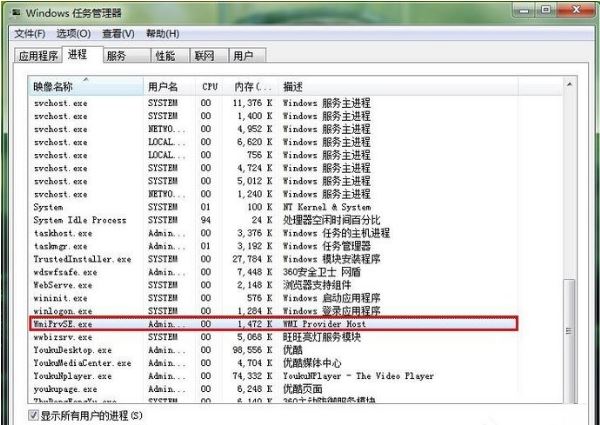Click the process list scrollbar thumb

click(569, 340)
